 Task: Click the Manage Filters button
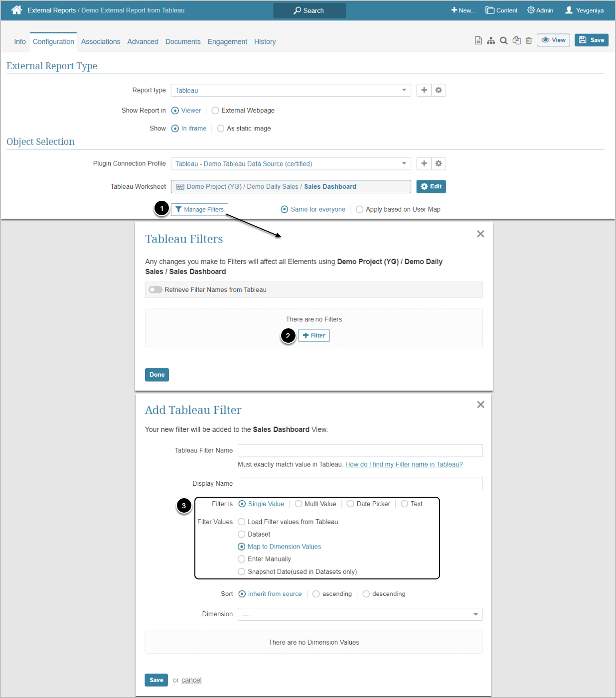[x=199, y=209]
